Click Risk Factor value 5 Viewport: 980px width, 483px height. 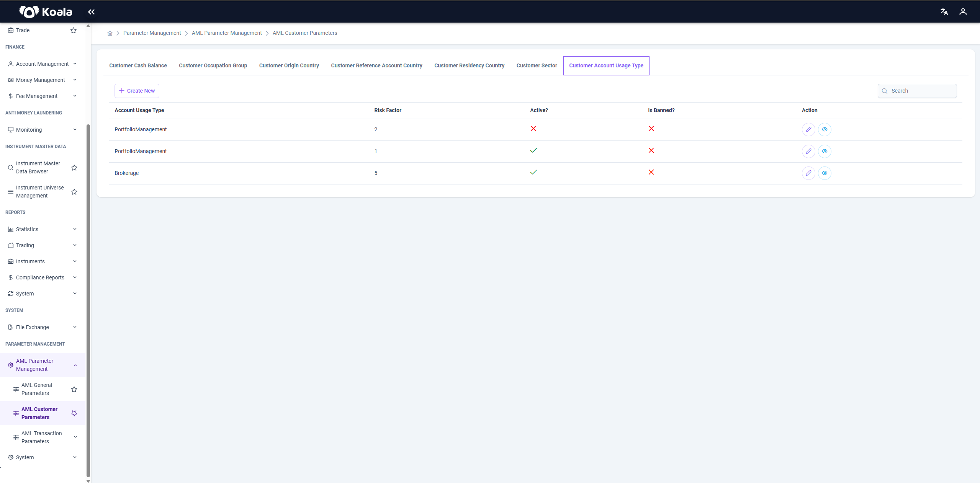376,173
